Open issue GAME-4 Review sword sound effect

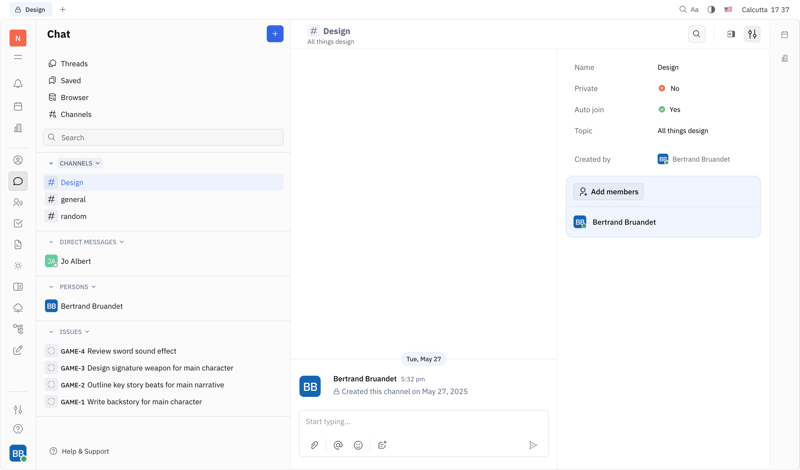coord(163,351)
